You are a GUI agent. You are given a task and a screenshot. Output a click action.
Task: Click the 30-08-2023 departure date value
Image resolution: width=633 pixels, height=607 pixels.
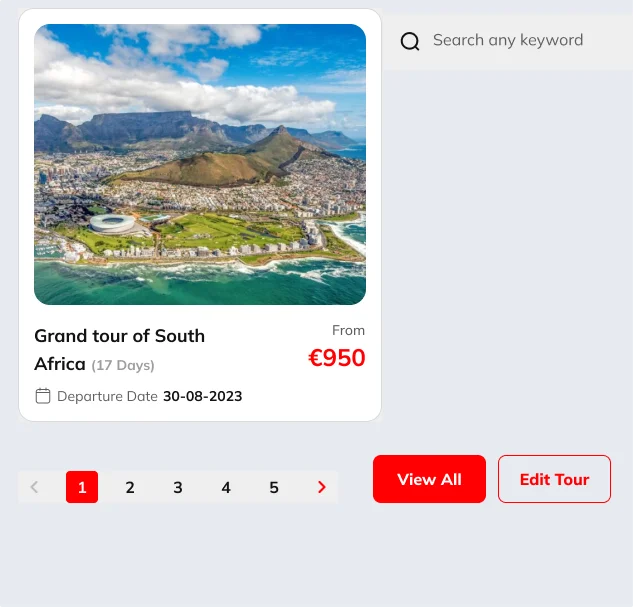[x=203, y=396]
